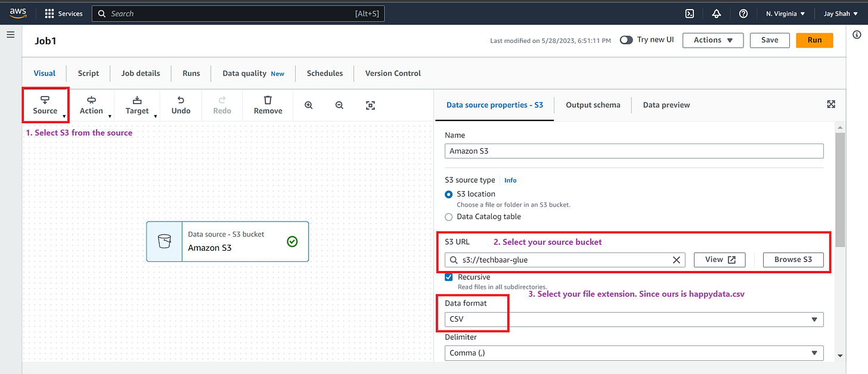This screenshot has width=868, height=374.
Task: Open the N. Virginia region dropdown
Action: click(785, 13)
